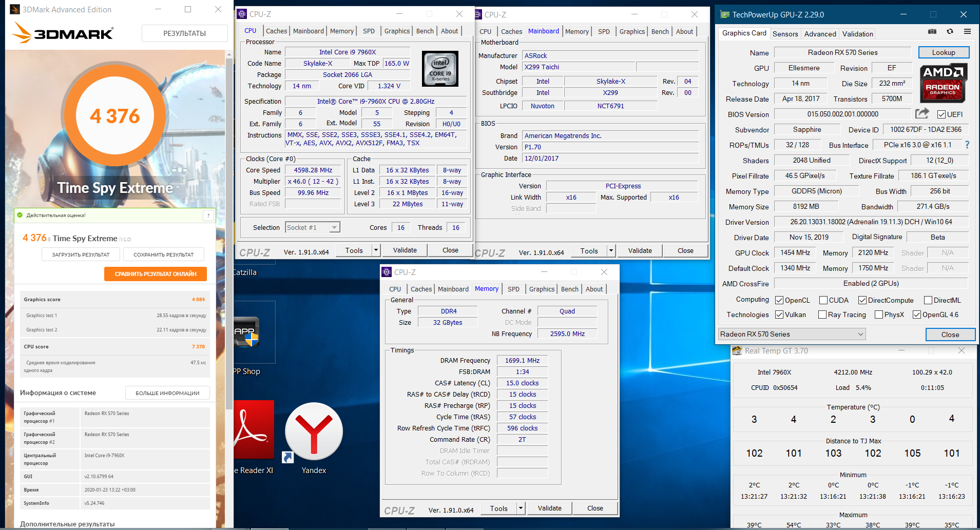Open the Socket #1 selection dropdown

click(x=313, y=227)
